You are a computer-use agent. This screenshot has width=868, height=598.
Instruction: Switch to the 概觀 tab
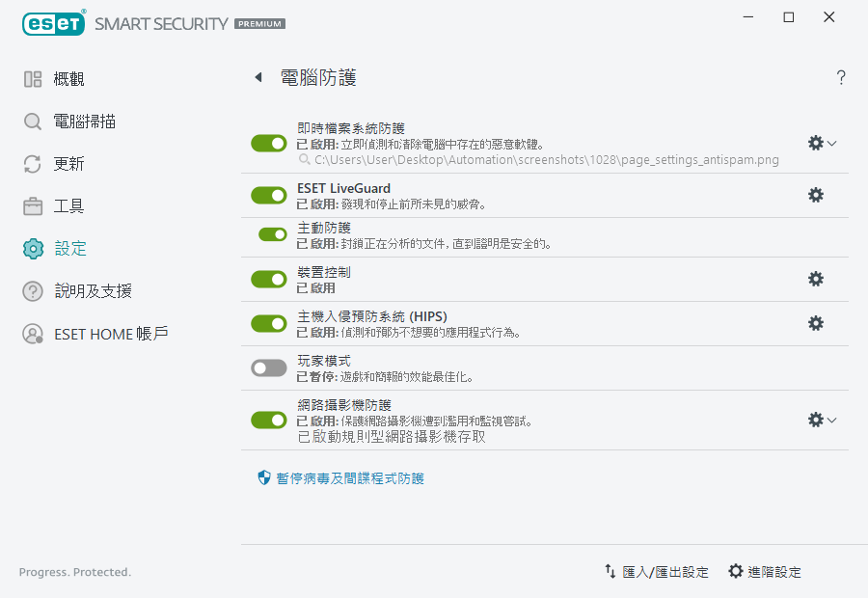pos(60,78)
